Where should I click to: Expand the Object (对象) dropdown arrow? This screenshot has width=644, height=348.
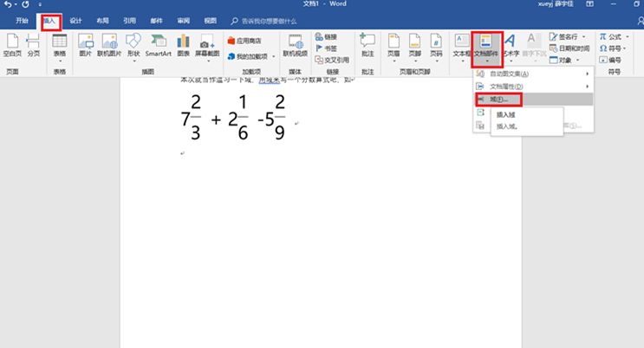tap(577, 60)
